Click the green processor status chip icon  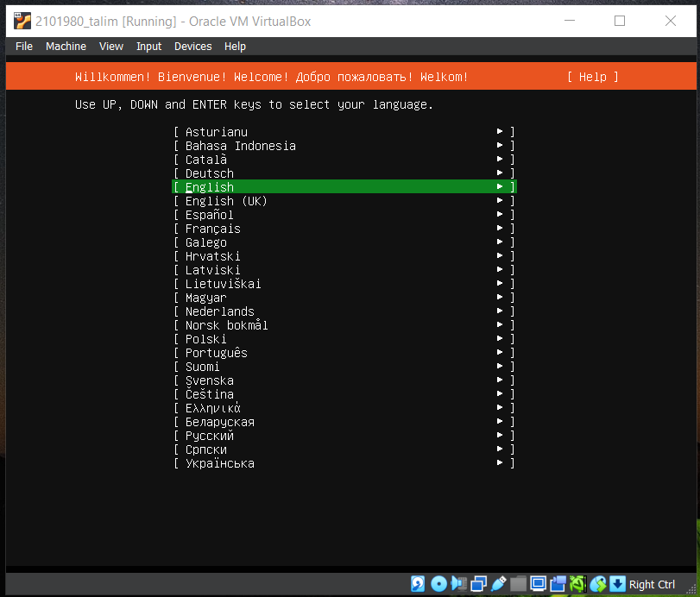577,583
